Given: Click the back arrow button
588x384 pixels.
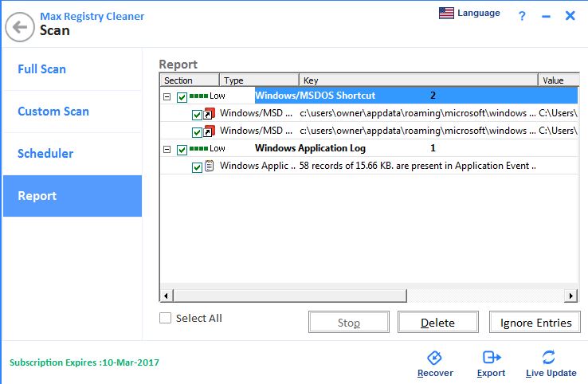Looking at the screenshot, I should point(20,27).
